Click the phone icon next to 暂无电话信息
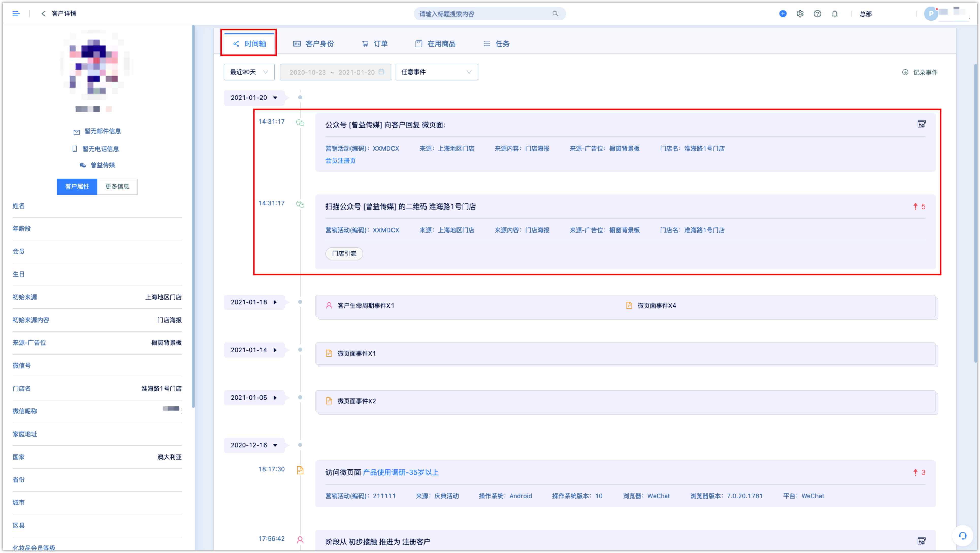 (x=75, y=149)
